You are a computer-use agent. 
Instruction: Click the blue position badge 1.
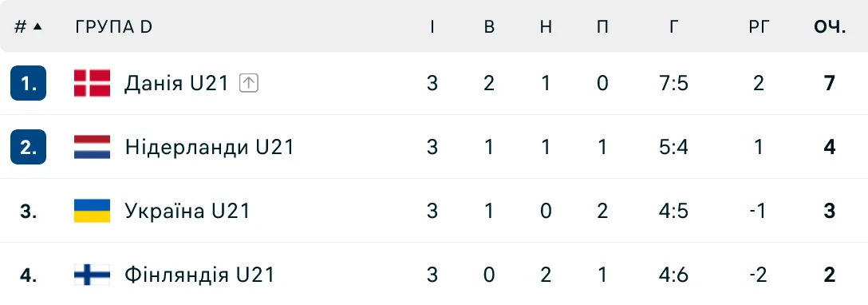28,83
